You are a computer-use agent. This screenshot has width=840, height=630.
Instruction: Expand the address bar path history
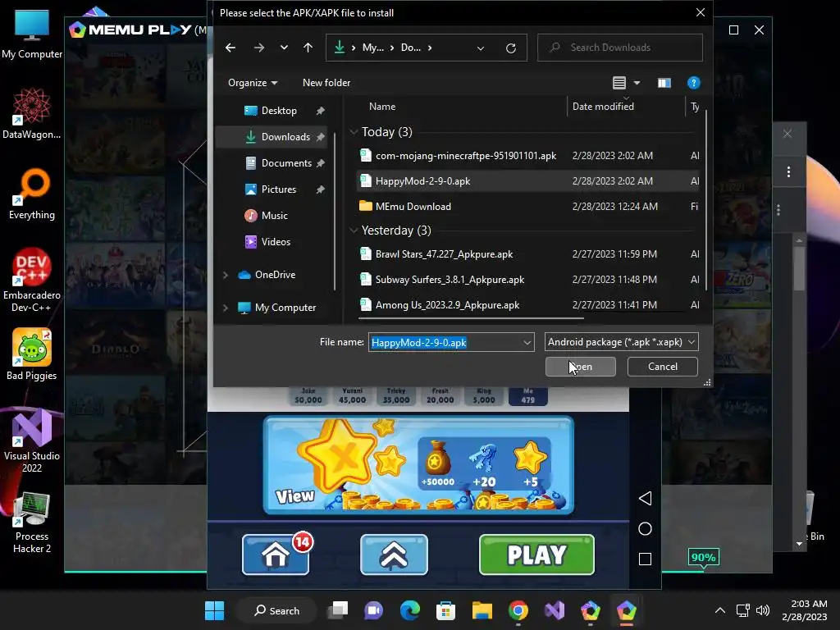click(481, 48)
